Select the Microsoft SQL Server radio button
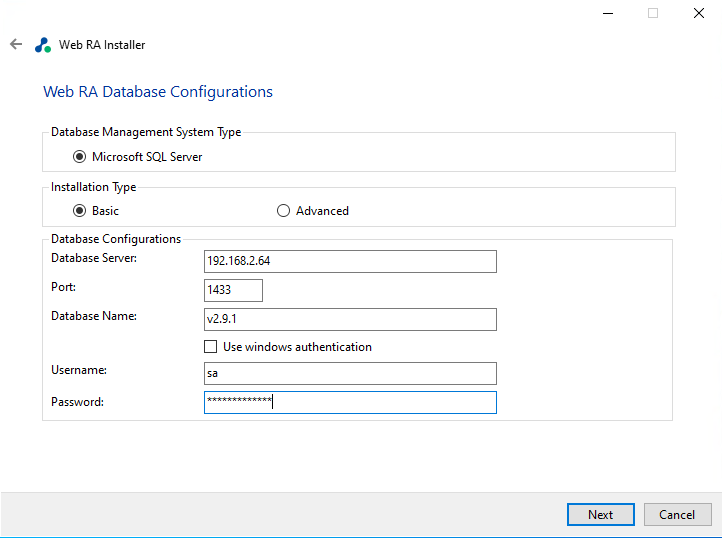The image size is (722, 538). (80, 157)
